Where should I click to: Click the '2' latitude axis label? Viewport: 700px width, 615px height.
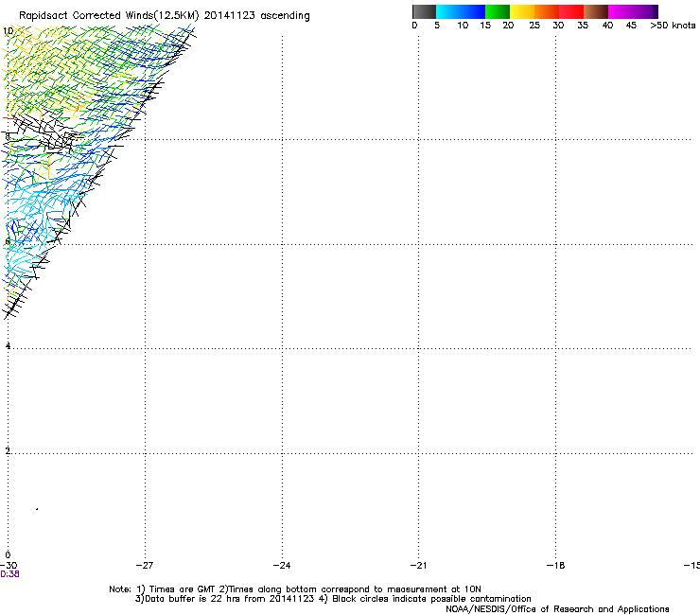pos(8,451)
